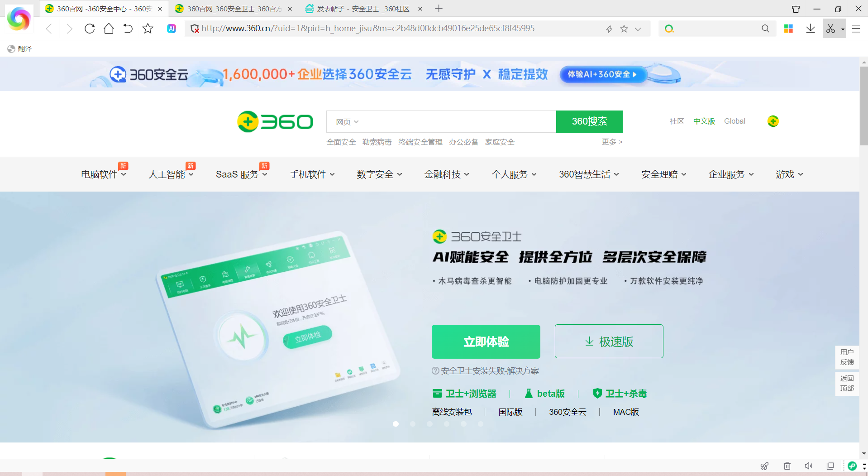Screen dimensions: 868x476
Task: Open the colorful apps grid icon
Action: [x=788, y=29]
